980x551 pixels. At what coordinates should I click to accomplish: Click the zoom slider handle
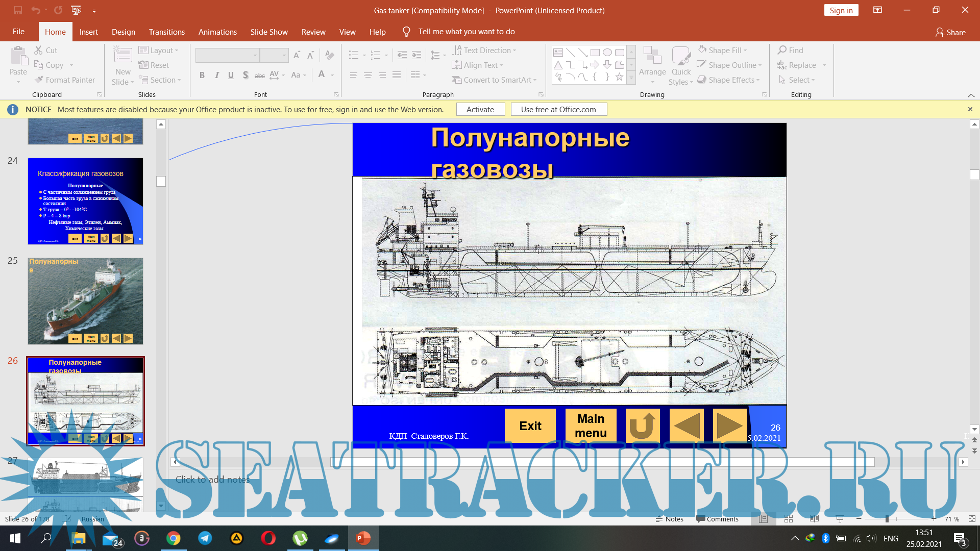[x=887, y=519]
